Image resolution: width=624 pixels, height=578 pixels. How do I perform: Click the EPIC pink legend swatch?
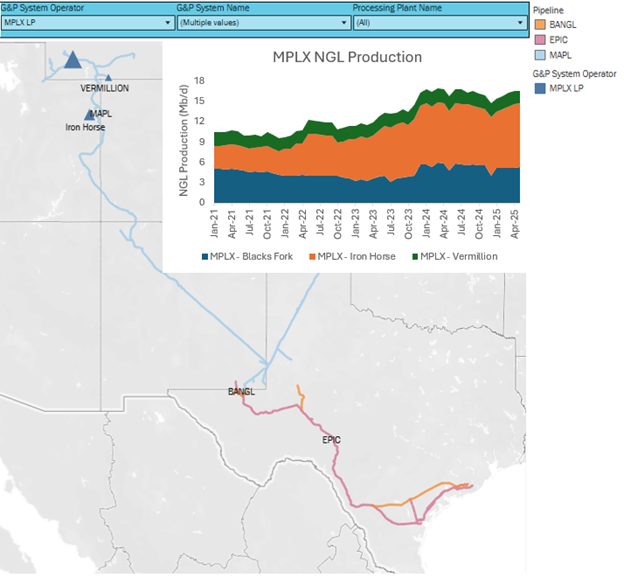[x=540, y=40]
